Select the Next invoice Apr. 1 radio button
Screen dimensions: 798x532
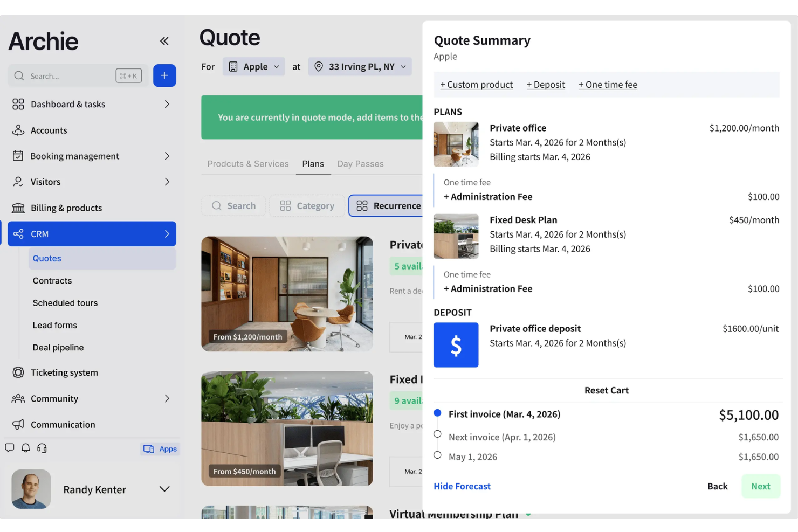tap(437, 434)
